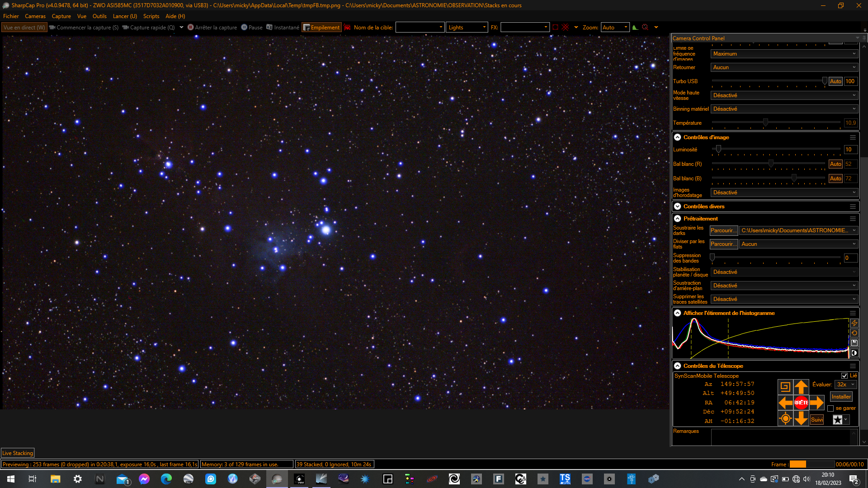
Task: Move telescope down with arrow button
Action: [x=801, y=418]
